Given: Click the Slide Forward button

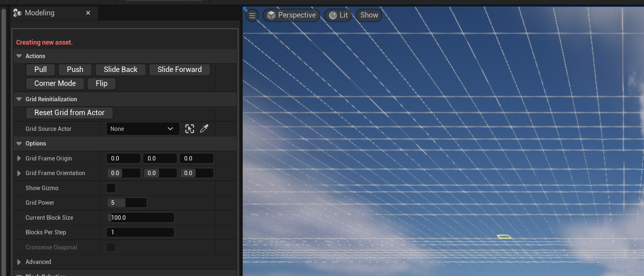Looking at the screenshot, I should 179,69.
